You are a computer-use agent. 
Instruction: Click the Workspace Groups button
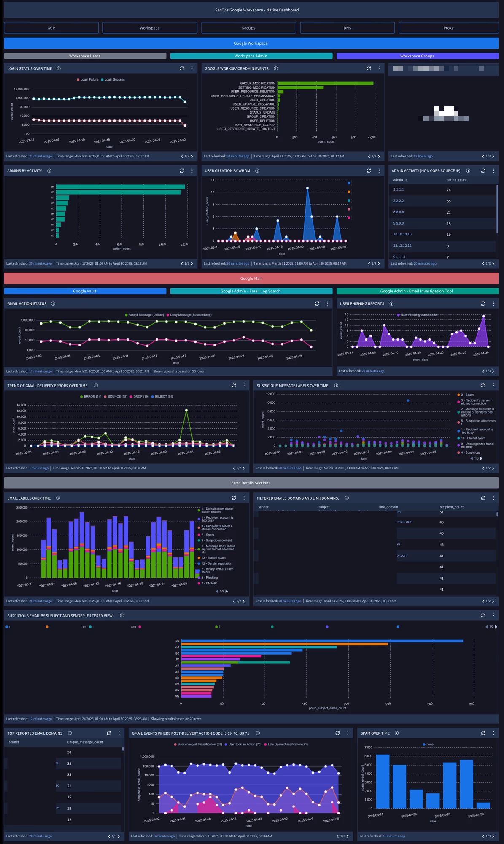[x=417, y=56]
